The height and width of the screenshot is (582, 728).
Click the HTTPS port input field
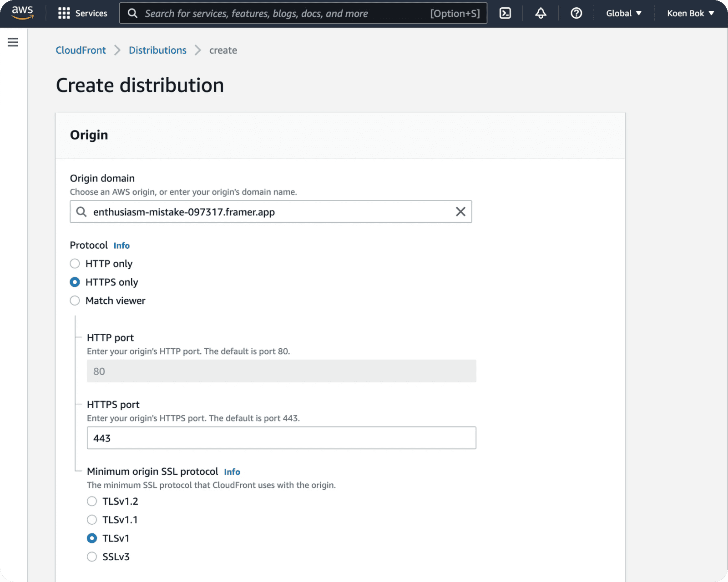click(281, 438)
